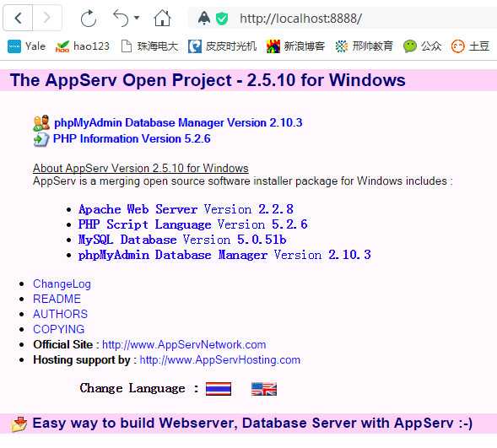This screenshot has height=448, width=497.
Task: Click the rocket accelerator icon in address bar
Action: point(204,18)
